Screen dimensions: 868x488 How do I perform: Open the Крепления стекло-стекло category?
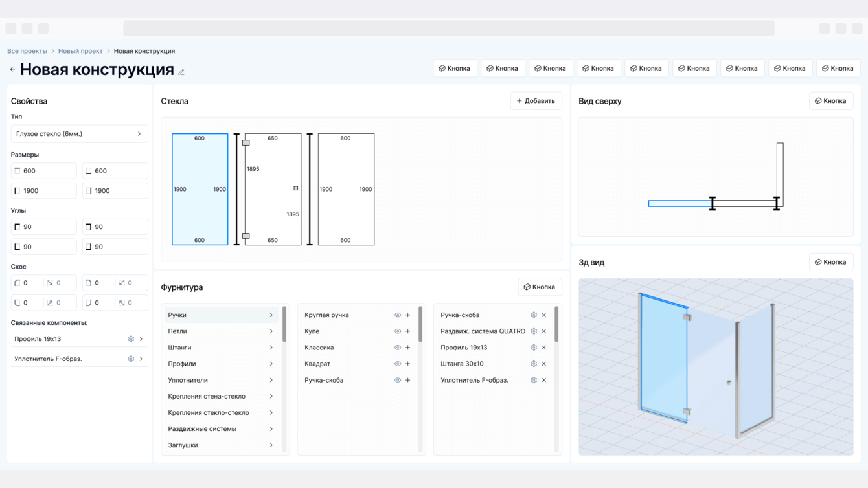pyautogui.click(x=221, y=412)
